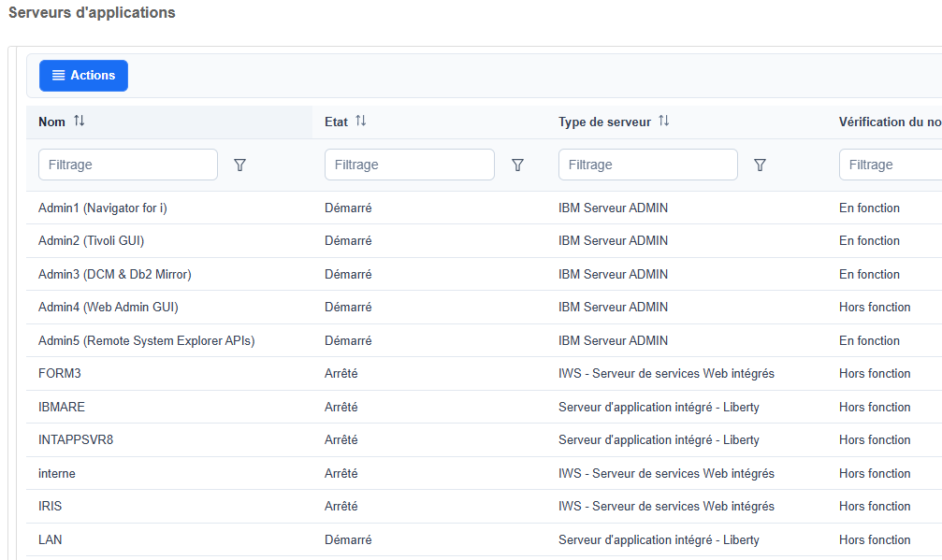942x560 pixels.
Task: Click the Nom filter input field
Action: click(x=128, y=165)
